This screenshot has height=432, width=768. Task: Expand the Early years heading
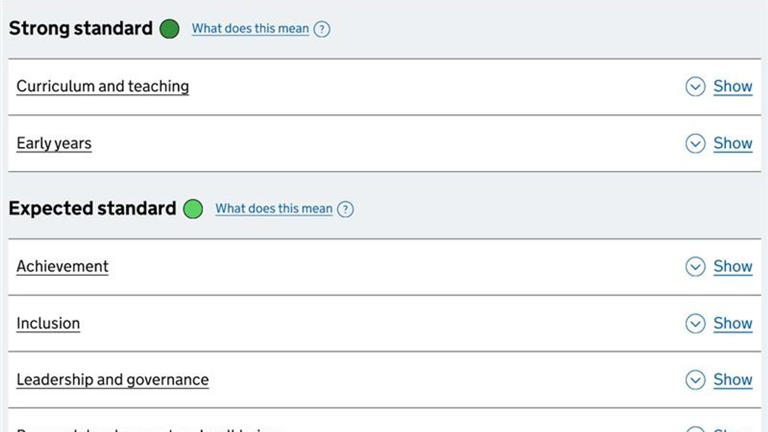(x=54, y=144)
